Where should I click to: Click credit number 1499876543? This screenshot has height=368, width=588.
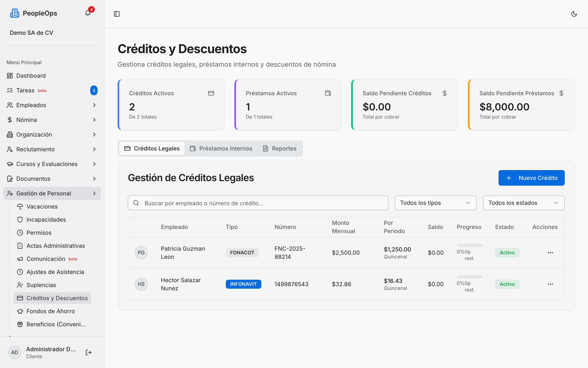291,284
